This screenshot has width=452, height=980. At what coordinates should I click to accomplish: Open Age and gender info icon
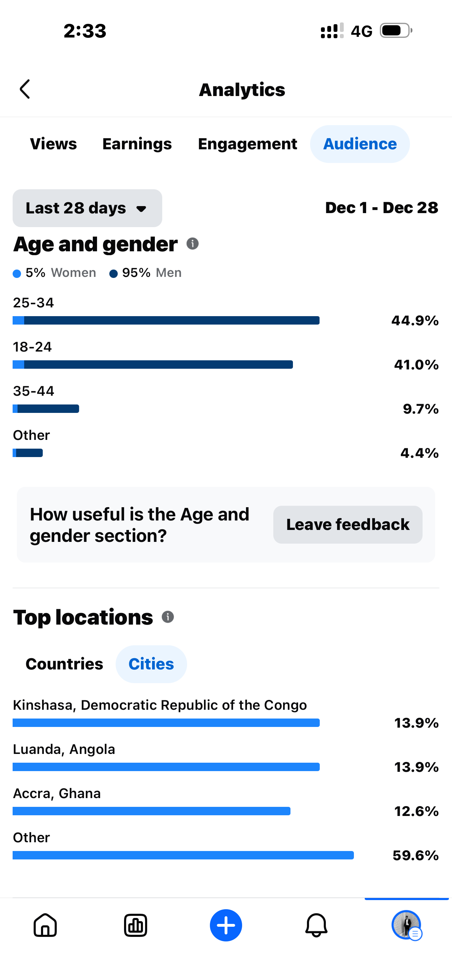pyautogui.click(x=192, y=244)
